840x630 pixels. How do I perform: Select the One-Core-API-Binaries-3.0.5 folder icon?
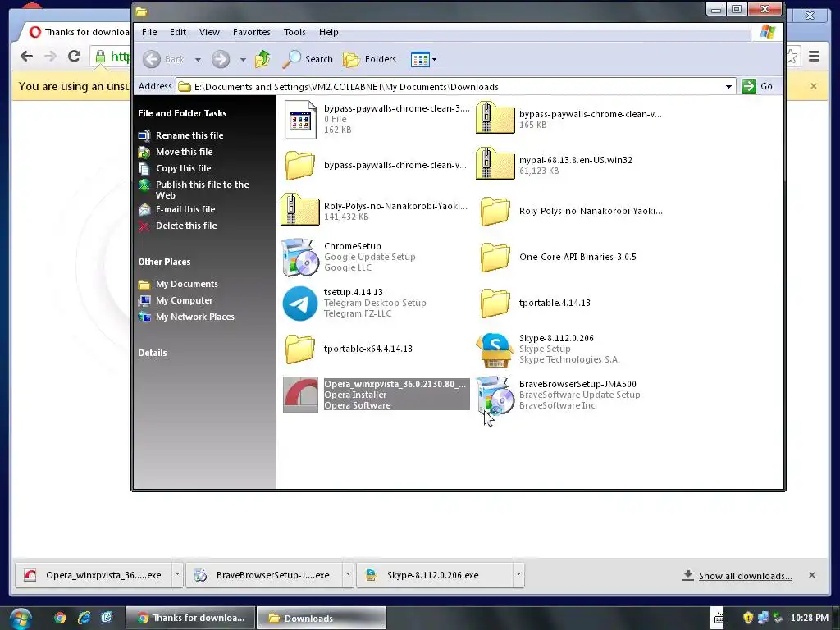tap(495, 257)
